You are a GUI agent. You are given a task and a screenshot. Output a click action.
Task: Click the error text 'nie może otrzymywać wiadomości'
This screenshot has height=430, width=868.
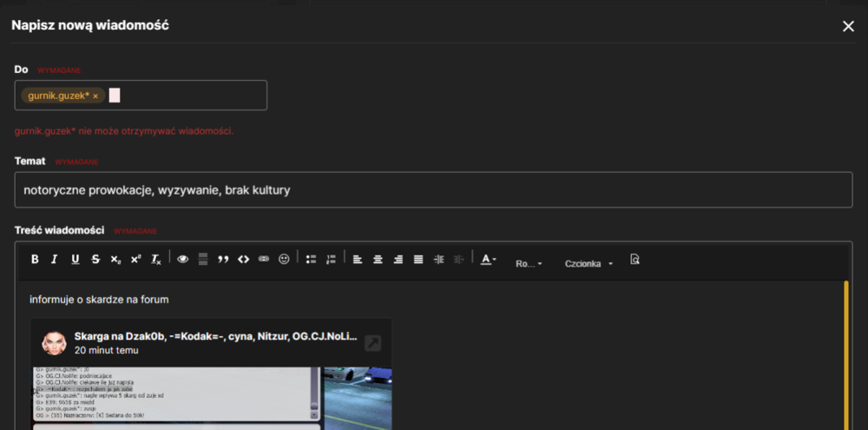[156, 131]
